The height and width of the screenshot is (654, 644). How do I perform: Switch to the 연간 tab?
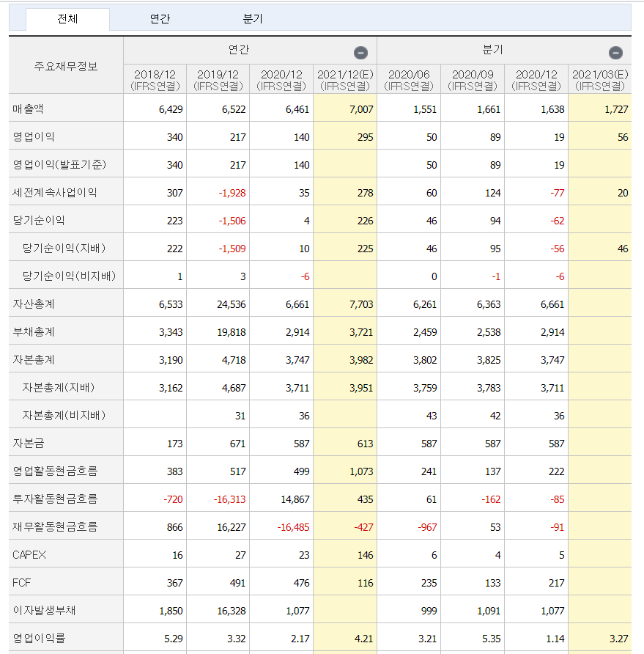160,19
